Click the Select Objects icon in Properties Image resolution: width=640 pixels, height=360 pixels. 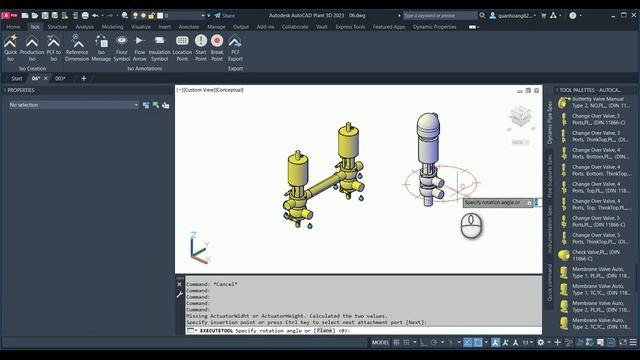tap(156, 105)
